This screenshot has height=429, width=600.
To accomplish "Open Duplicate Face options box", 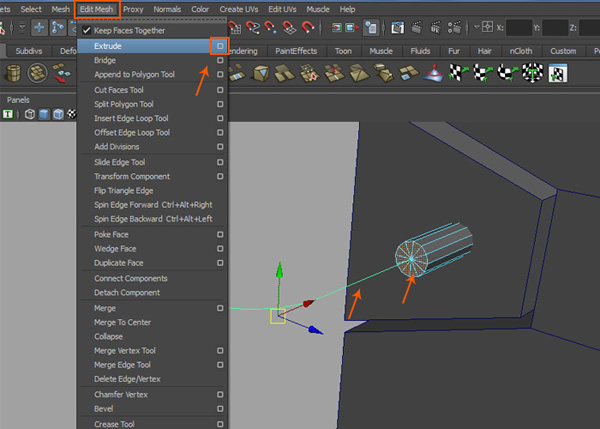I will coord(219,263).
